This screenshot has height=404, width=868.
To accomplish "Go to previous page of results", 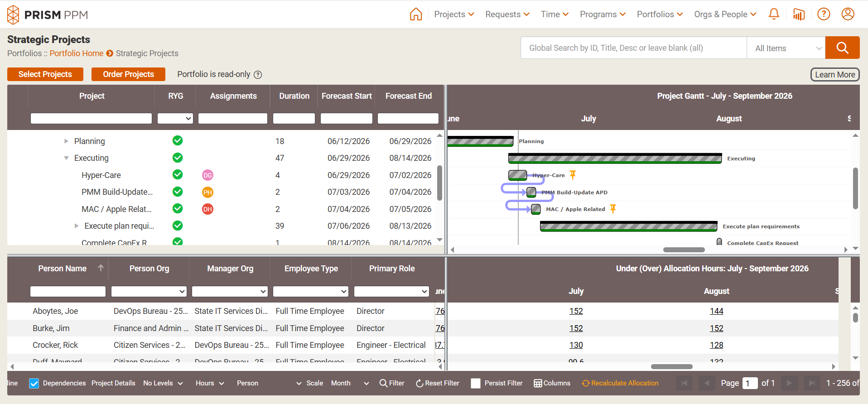I will click(x=707, y=383).
